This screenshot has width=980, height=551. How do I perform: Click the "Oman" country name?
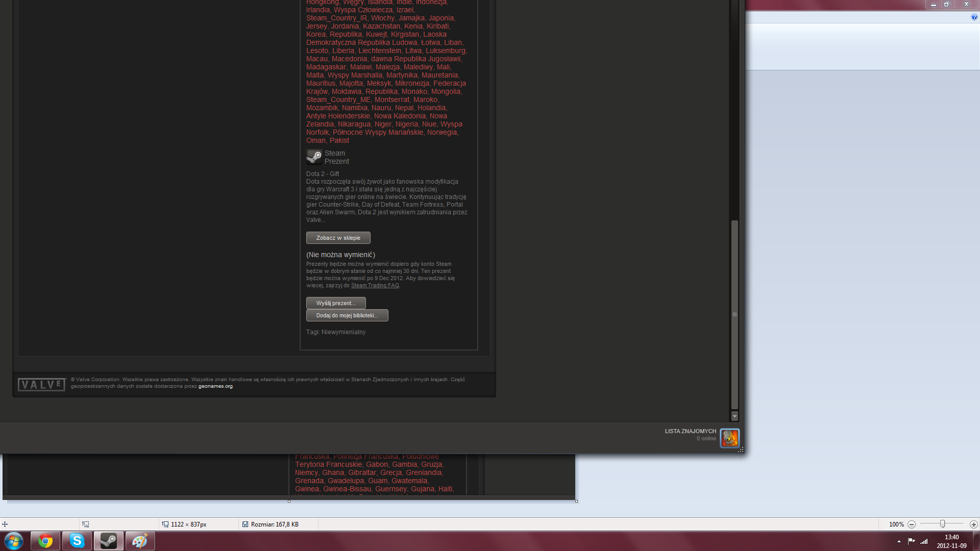[316, 141]
